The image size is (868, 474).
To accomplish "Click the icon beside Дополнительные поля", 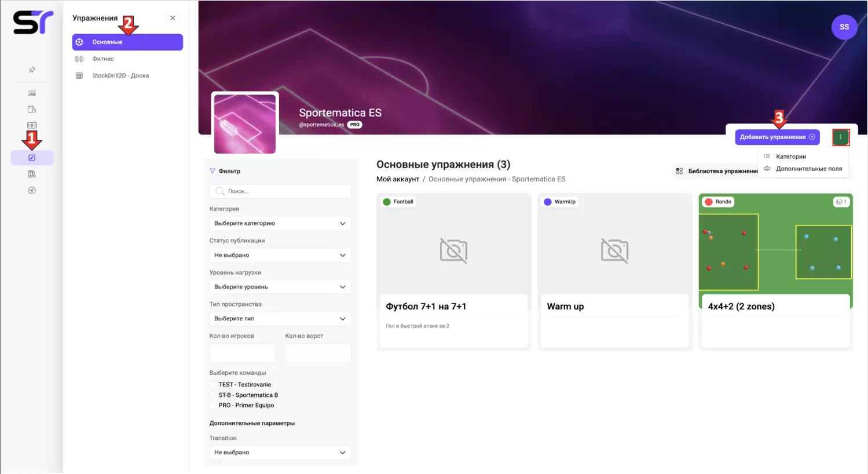I will pos(767,169).
